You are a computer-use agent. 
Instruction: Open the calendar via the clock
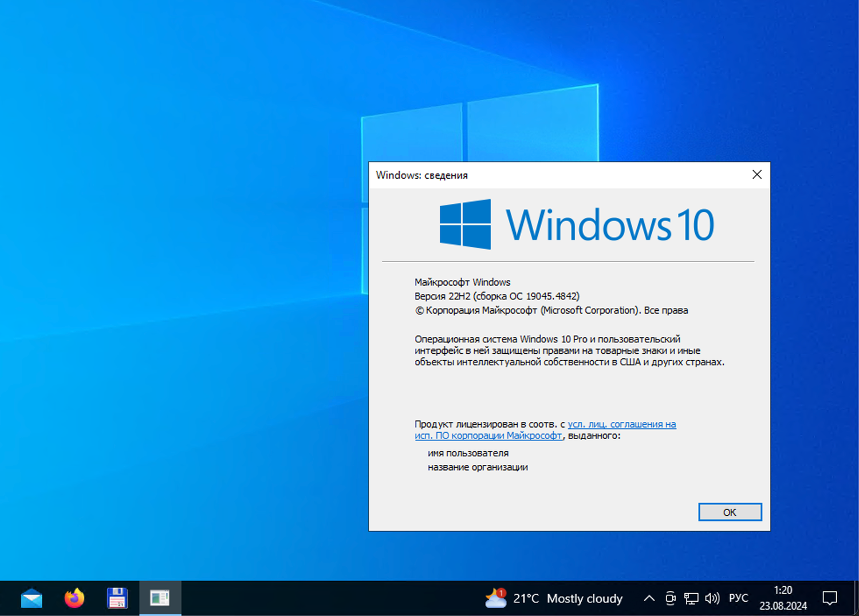click(782, 598)
